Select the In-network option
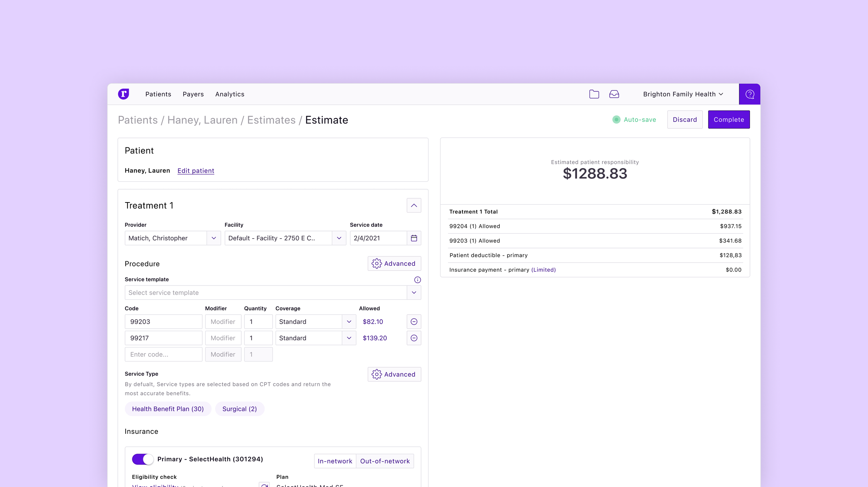The width and height of the screenshot is (868, 487). tap(335, 461)
